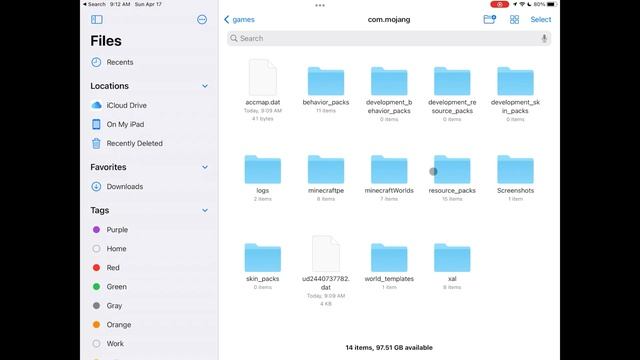
Task: Open the development_behavior_packs folder
Action: tap(389, 81)
